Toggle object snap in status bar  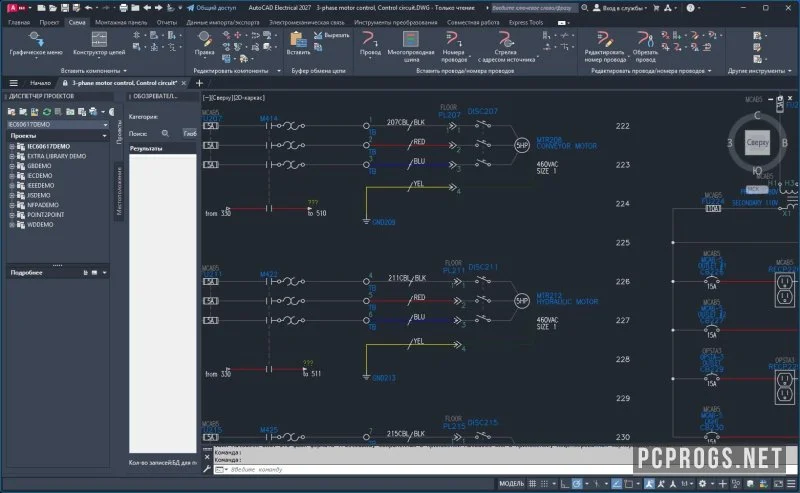(x=629, y=483)
